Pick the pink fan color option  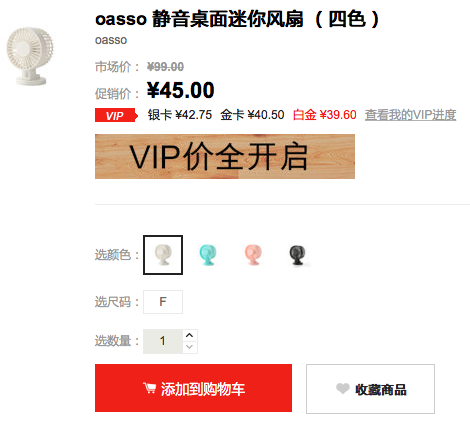click(253, 255)
